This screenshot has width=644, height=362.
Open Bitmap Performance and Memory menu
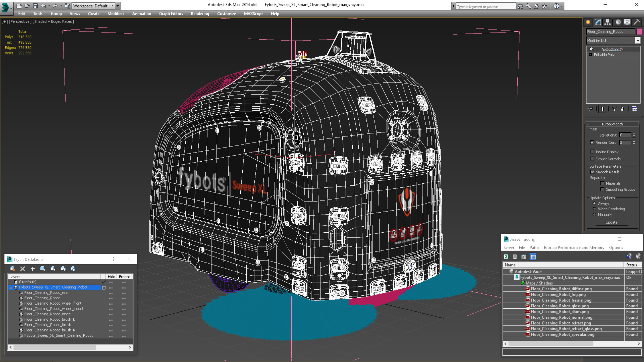click(574, 248)
